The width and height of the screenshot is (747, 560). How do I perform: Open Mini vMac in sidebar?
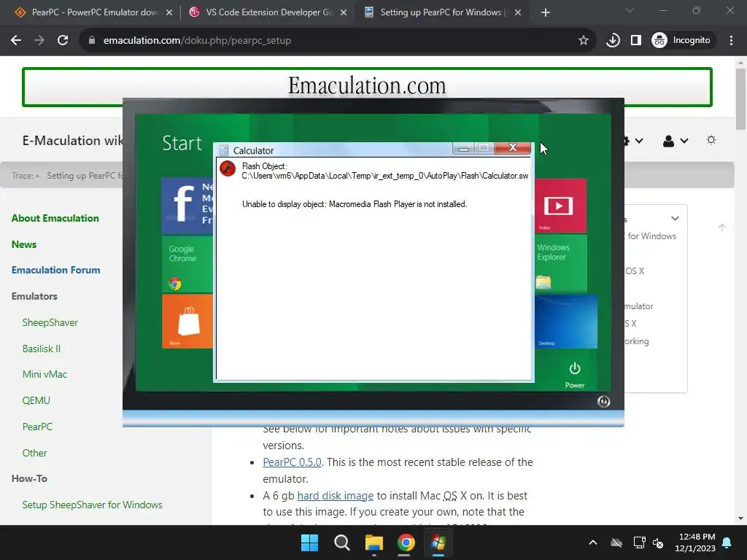[44, 374]
